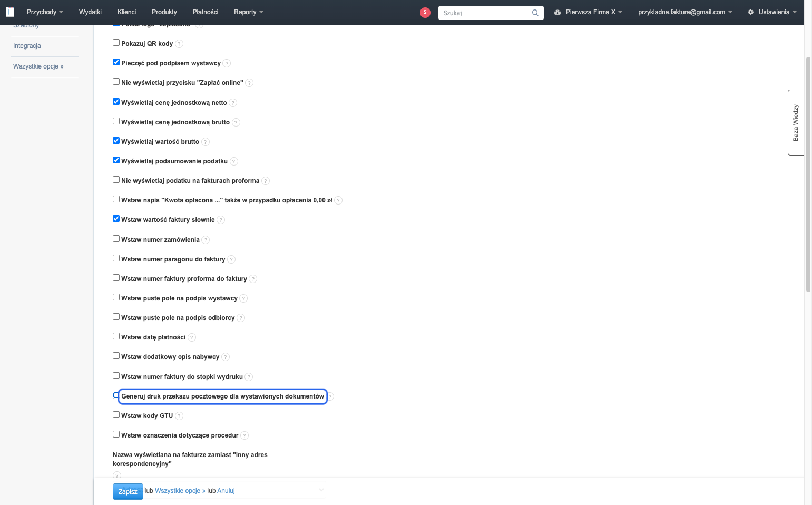Click help icon beside numer faktury do stopki
Viewport: 812px width, 505px height.
249,377
